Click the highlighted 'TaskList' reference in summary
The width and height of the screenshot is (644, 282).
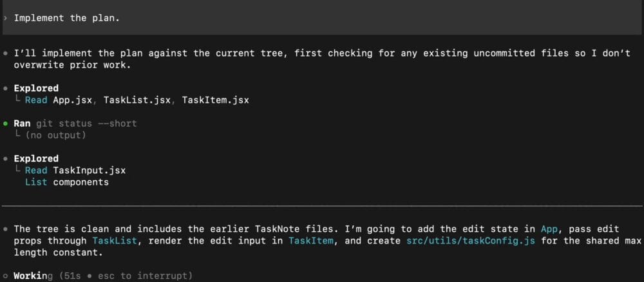(x=115, y=241)
